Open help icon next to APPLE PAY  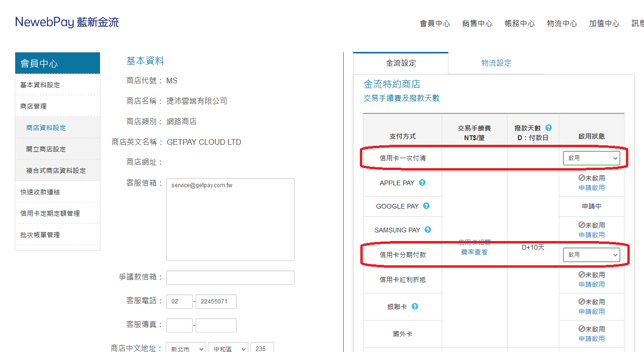(x=422, y=183)
